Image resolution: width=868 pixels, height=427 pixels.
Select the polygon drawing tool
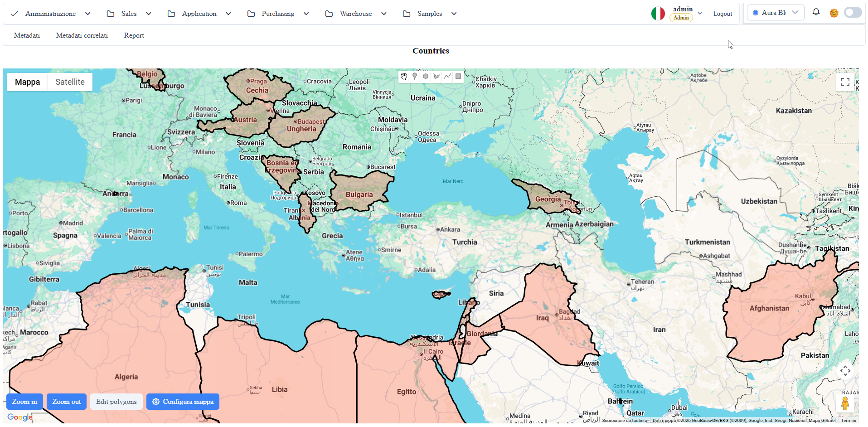[436, 76]
